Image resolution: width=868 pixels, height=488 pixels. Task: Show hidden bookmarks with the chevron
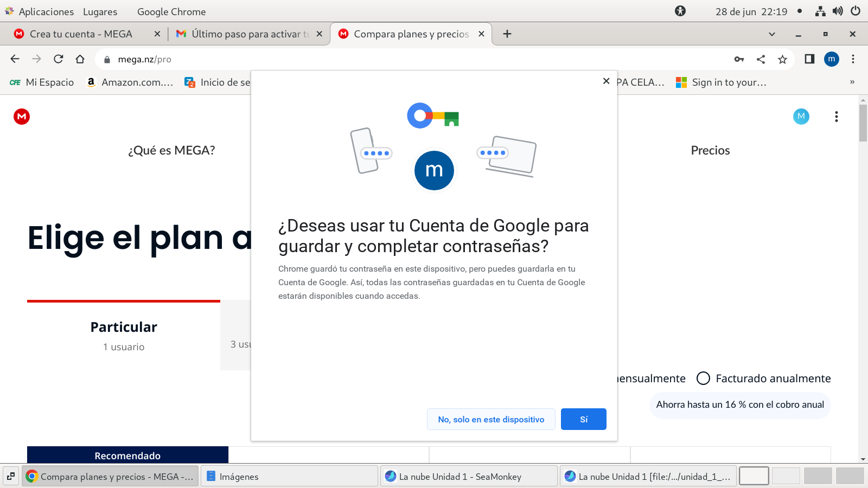852,82
